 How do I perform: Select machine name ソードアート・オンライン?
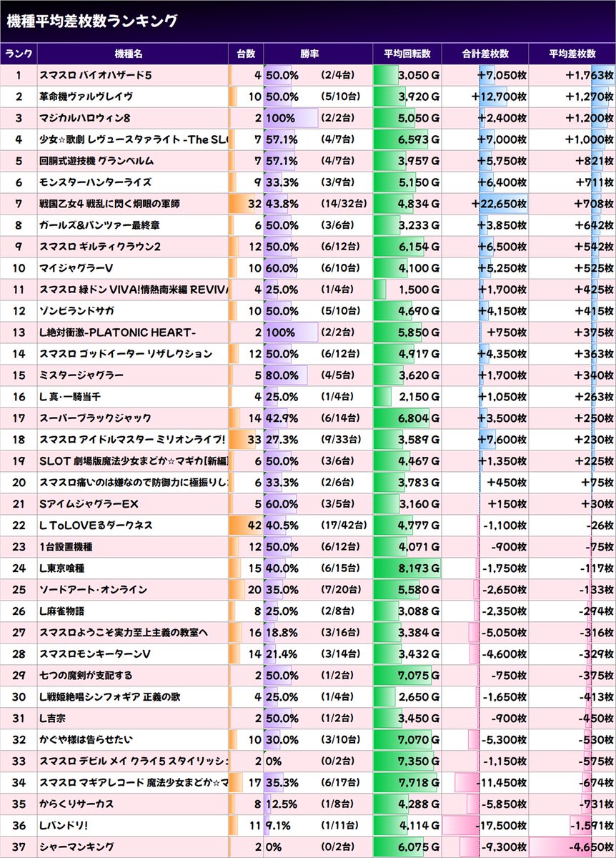[94, 590]
